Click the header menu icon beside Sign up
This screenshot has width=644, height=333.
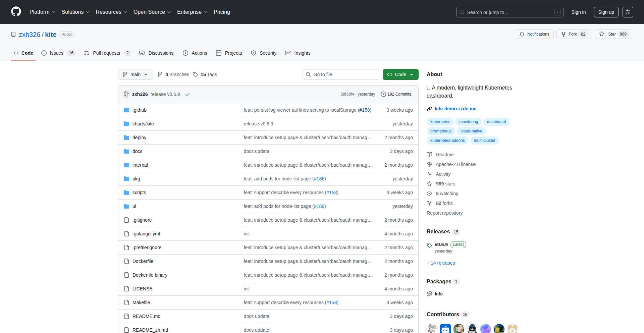coord(628,12)
